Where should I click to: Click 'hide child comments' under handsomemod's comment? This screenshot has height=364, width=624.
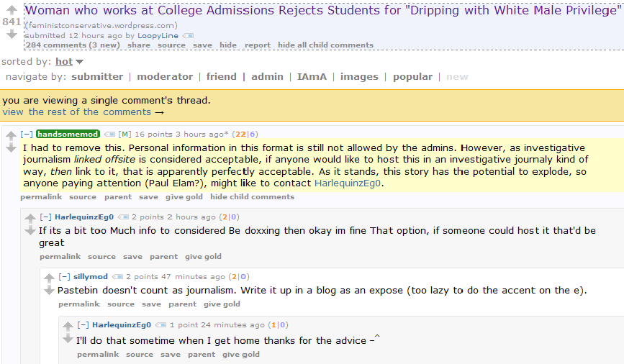point(253,197)
